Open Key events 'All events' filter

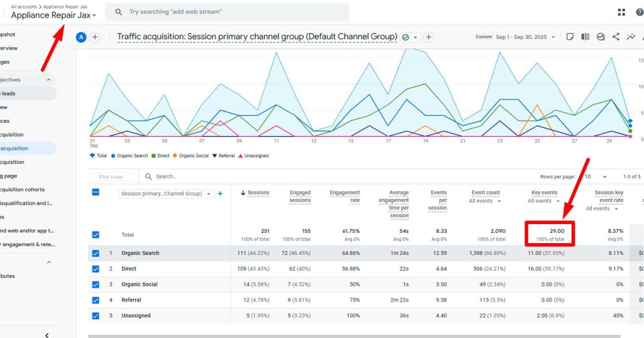tap(543, 201)
